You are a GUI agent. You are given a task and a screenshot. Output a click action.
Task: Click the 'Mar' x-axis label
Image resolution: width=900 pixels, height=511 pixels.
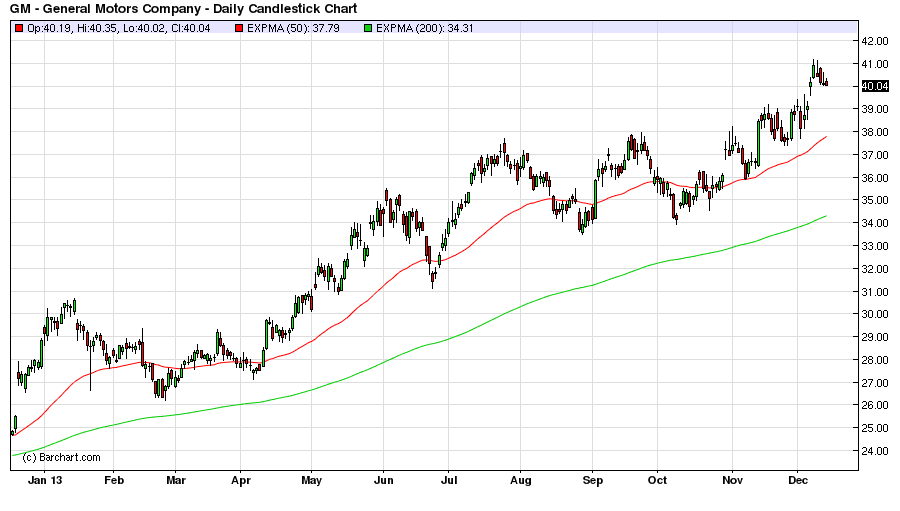click(x=176, y=480)
